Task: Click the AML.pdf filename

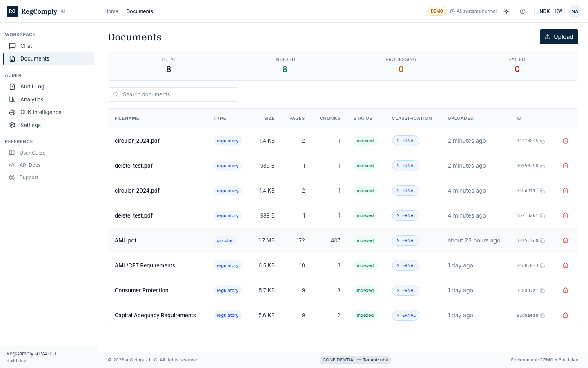Action: 126,240
